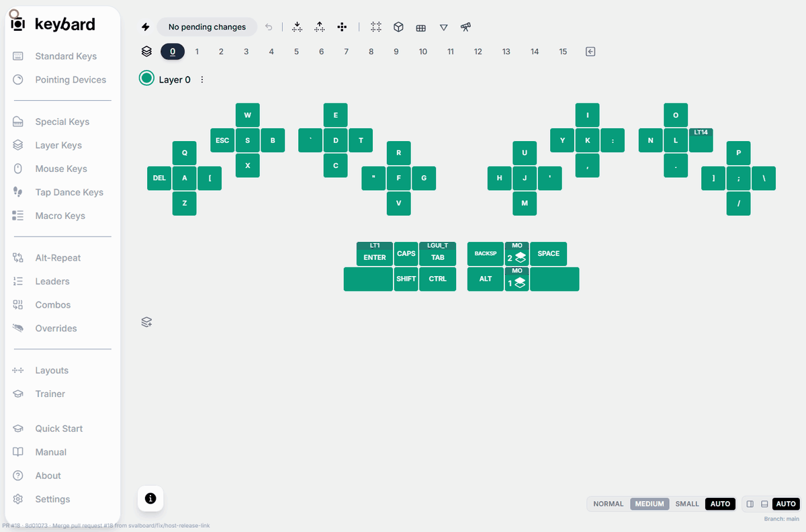Click the add layer icon below keyboard

click(x=146, y=322)
